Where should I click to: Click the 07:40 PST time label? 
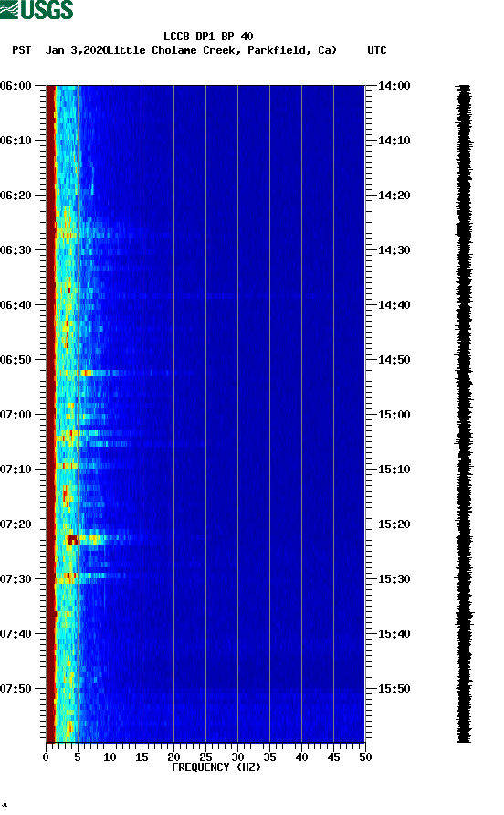click(x=16, y=633)
